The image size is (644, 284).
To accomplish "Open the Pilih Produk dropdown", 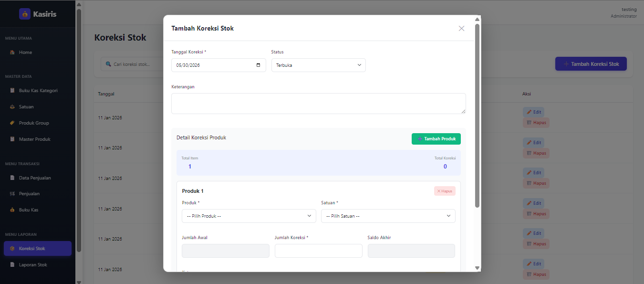I will tap(249, 216).
